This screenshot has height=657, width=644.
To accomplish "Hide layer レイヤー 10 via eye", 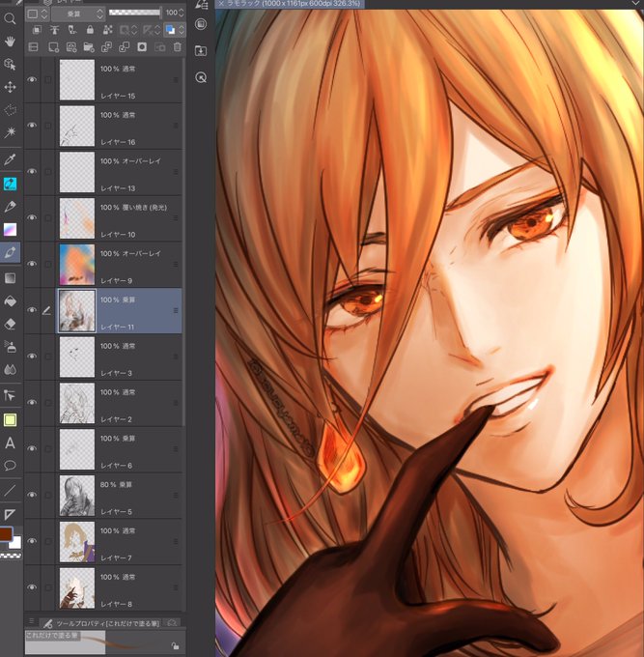I will (x=32, y=217).
